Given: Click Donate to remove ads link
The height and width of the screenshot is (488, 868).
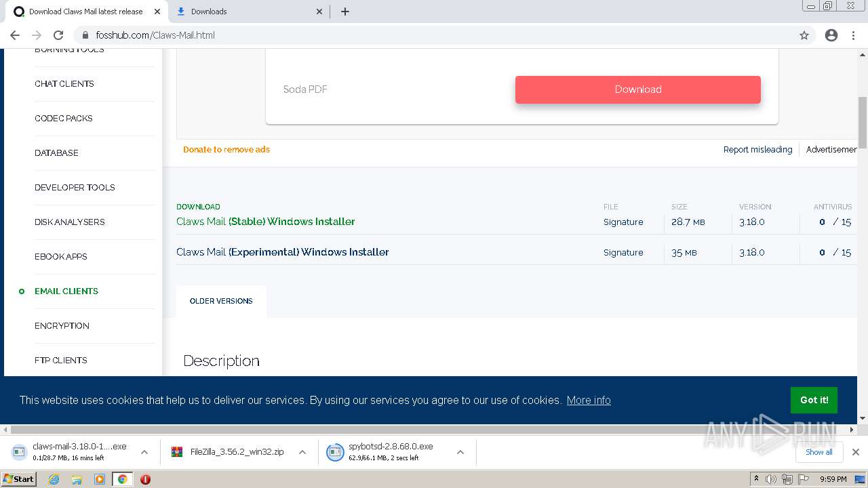Looking at the screenshot, I should pyautogui.click(x=226, y=150).
